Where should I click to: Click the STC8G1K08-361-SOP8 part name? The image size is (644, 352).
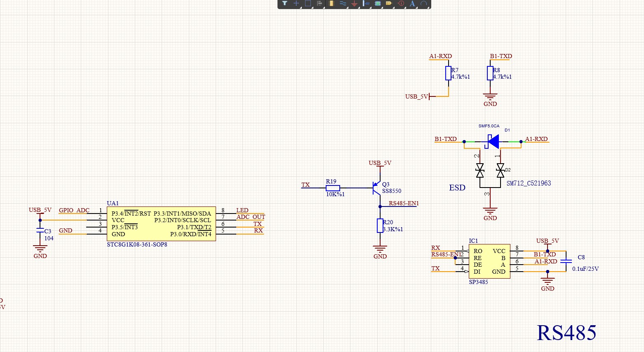[x=137, y=244]
